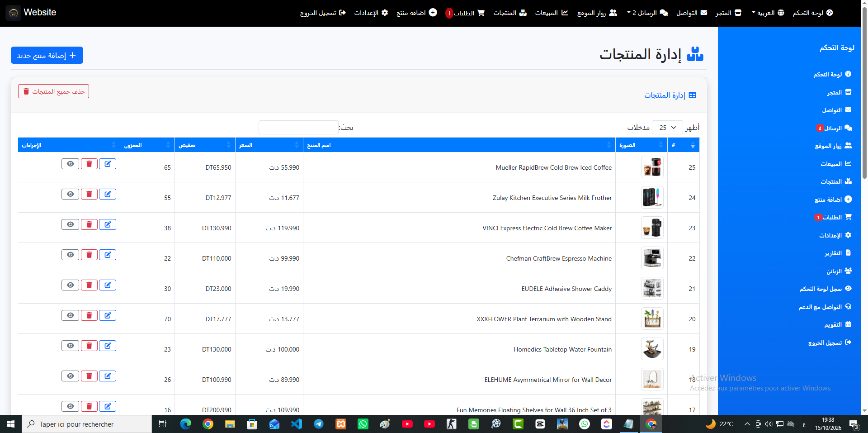Click the بحث search input field
Screen dimensions: 868x433
[298, 128]
